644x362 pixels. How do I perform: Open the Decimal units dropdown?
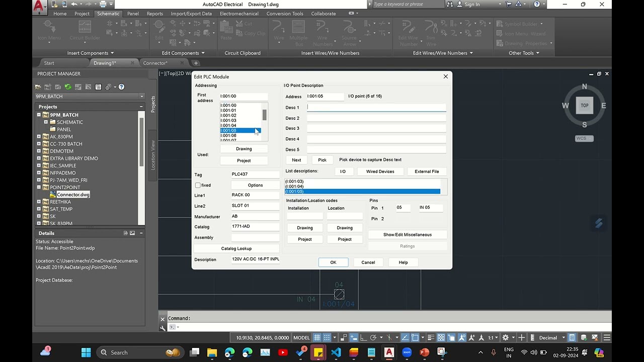pos(551,338)
